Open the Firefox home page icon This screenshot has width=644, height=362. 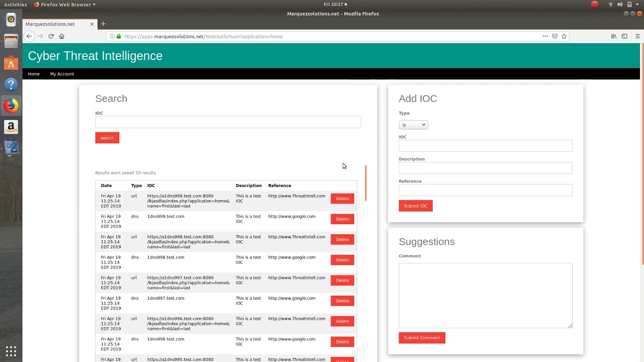62,36
